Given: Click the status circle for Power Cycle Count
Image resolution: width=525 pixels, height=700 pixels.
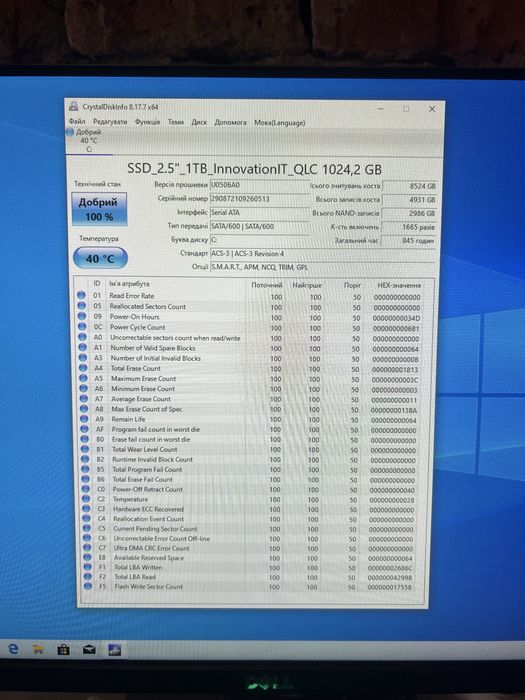Looking at the screenshot, I should (82, 326).
